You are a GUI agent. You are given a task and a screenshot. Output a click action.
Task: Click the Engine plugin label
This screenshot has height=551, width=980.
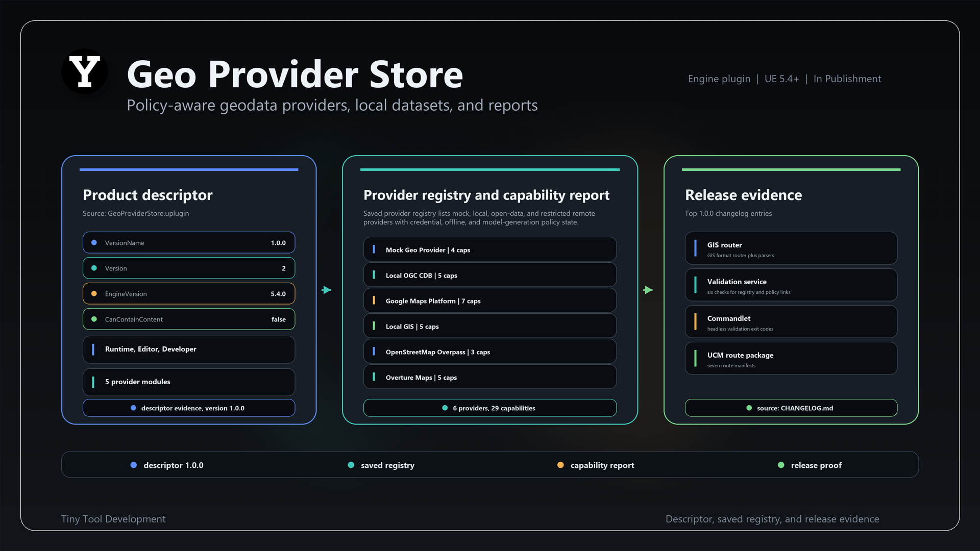pos(719,79)
